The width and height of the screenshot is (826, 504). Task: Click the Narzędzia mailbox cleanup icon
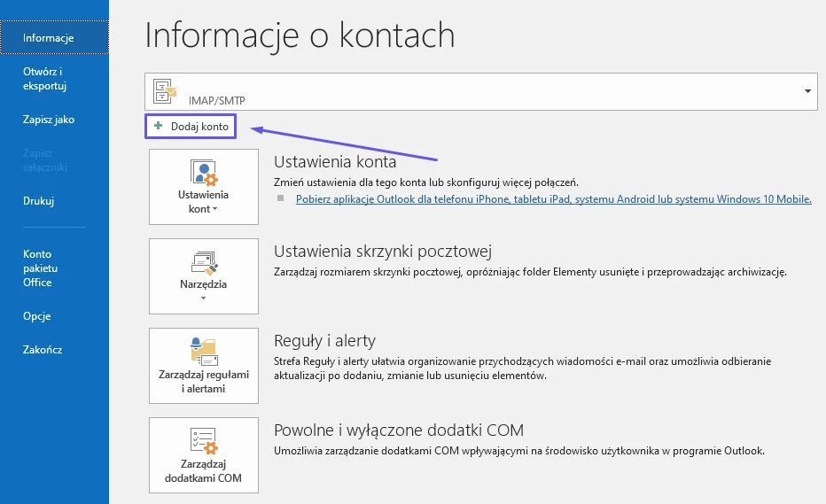pos(204,262)
